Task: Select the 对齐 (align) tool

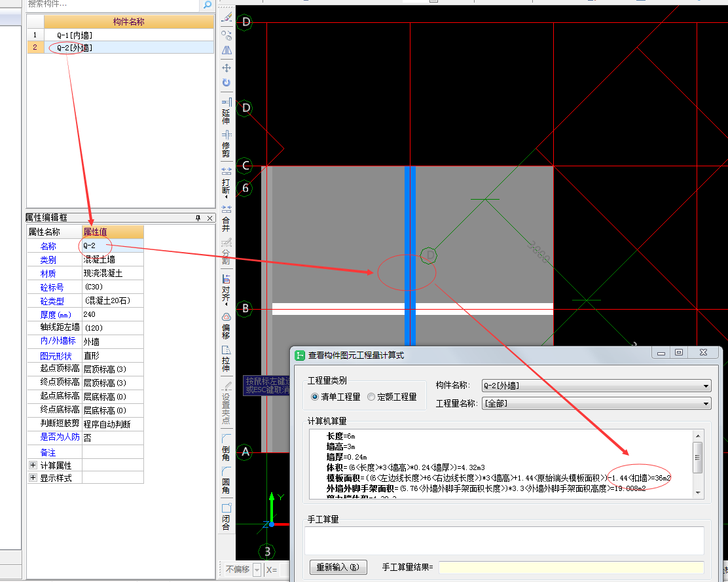Action: 226,289
